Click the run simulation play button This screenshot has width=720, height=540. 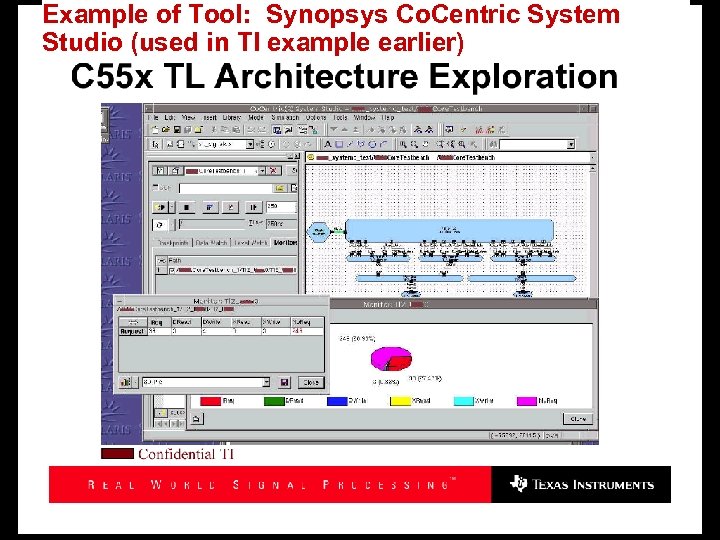[161, 207]
